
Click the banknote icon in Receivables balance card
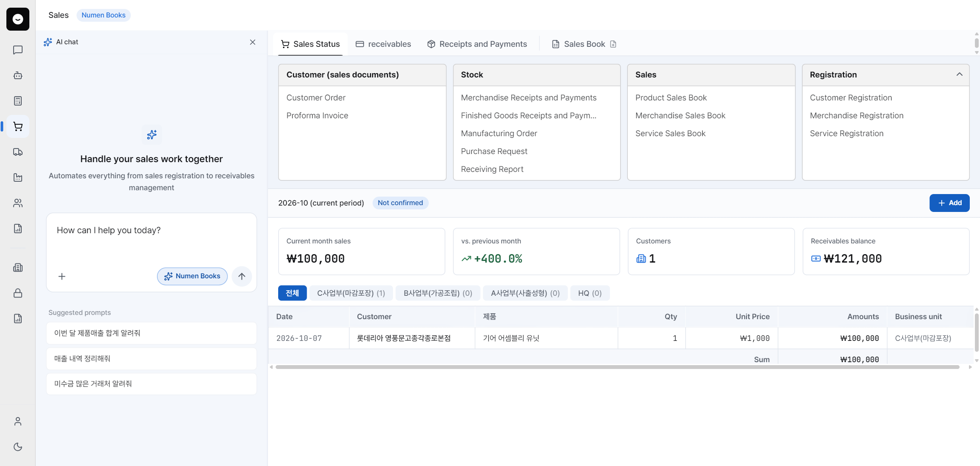click(816, 259)
